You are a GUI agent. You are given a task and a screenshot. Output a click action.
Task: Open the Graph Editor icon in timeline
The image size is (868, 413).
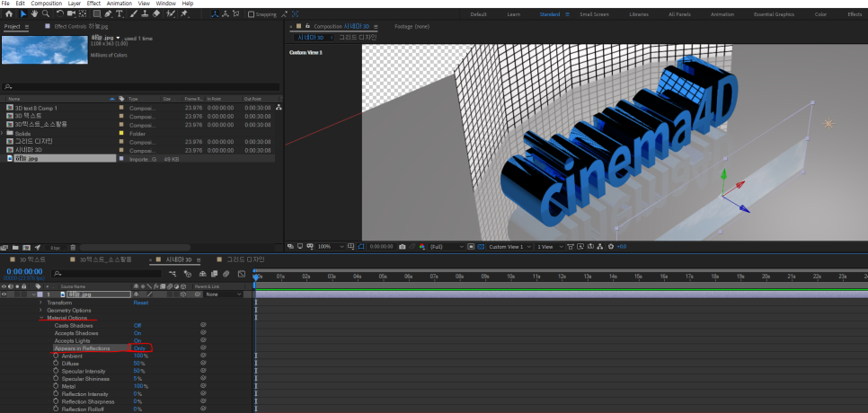point(242,274)
